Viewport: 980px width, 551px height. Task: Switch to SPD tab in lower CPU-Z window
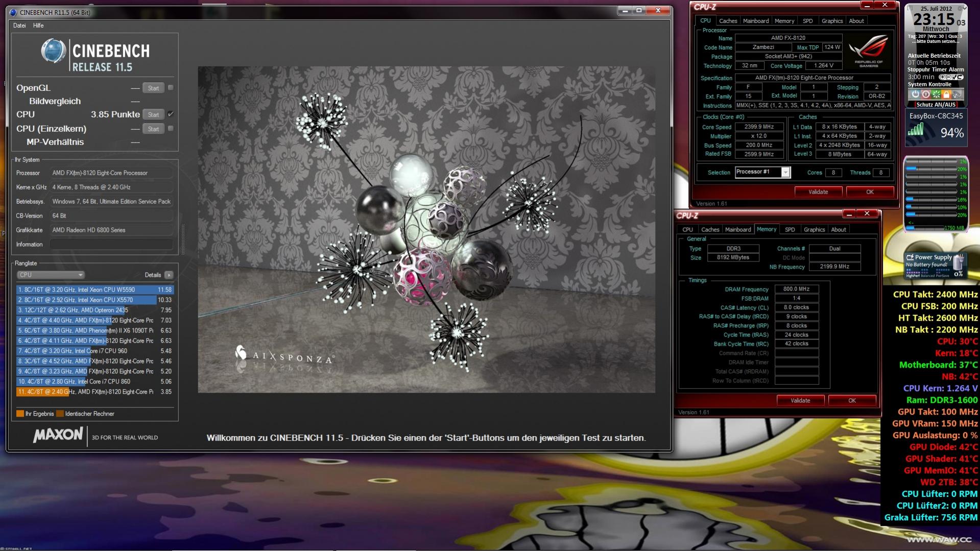[790, 230]
